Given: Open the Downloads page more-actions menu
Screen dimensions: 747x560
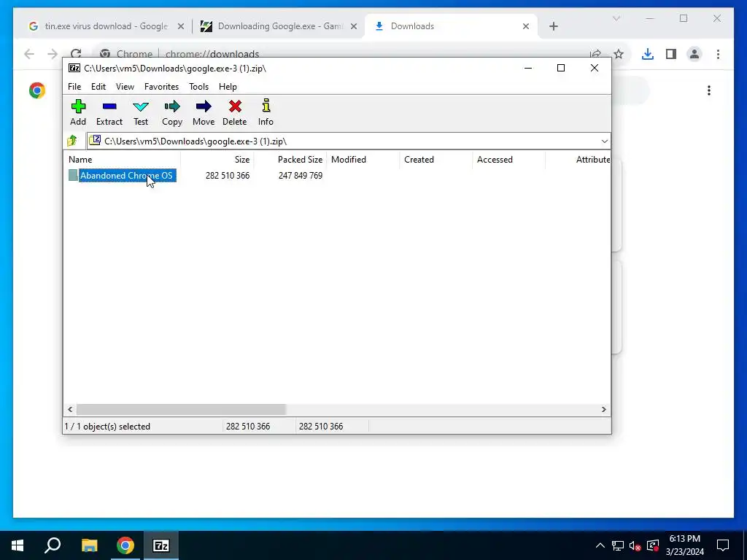Looking at the screenshot, I should coord(709,90).
